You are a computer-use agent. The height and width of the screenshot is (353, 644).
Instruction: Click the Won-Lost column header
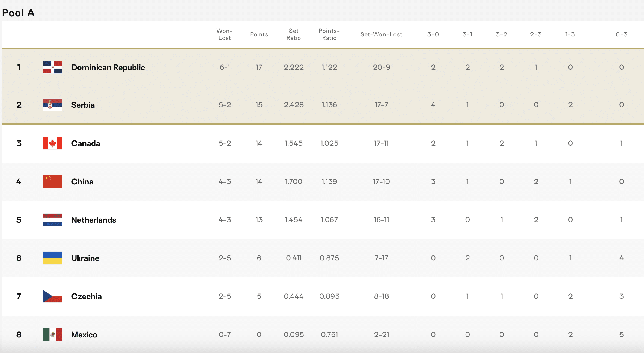(x=225, y=34)
